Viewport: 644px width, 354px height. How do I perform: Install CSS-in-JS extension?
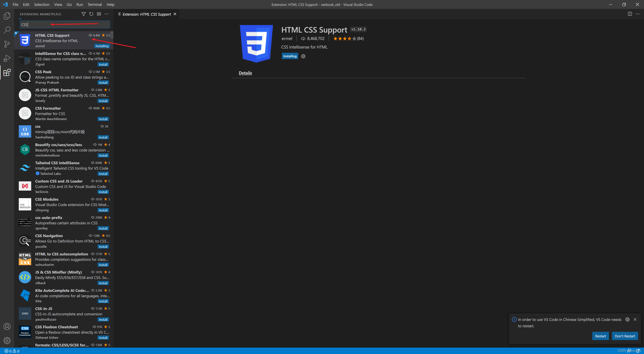pos(103,319)
